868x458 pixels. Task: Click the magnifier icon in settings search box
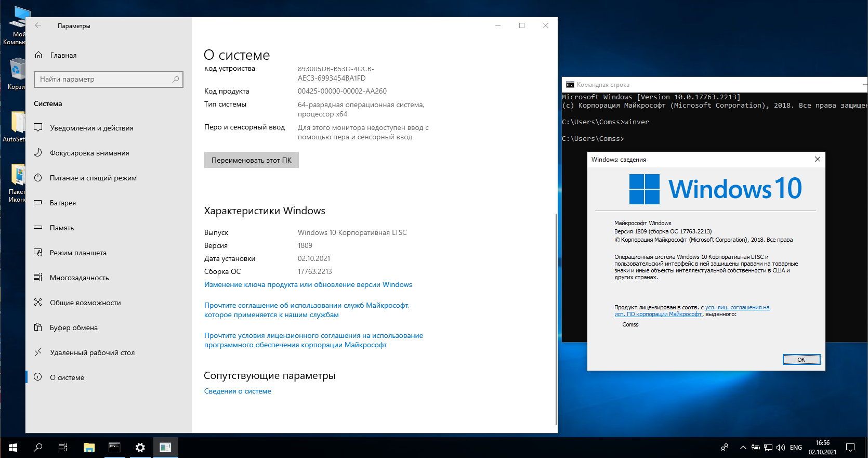176,79
